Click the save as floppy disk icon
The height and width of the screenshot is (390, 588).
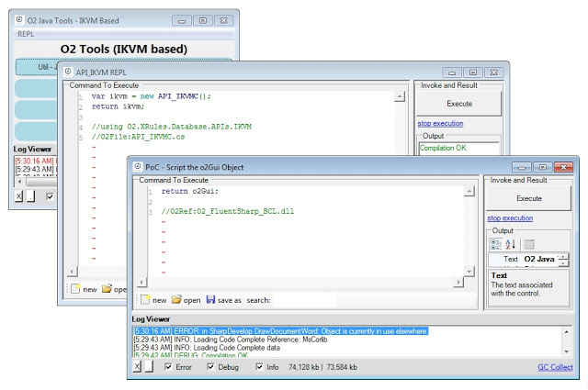211,300
